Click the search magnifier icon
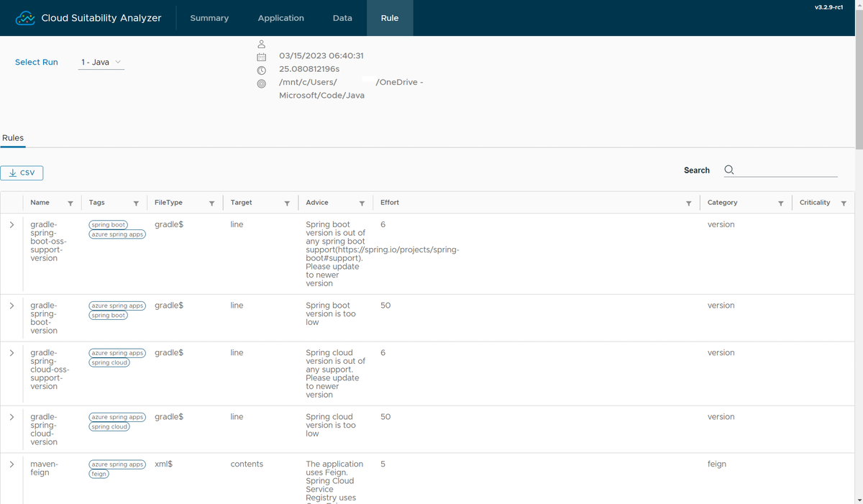 [729, 170]
